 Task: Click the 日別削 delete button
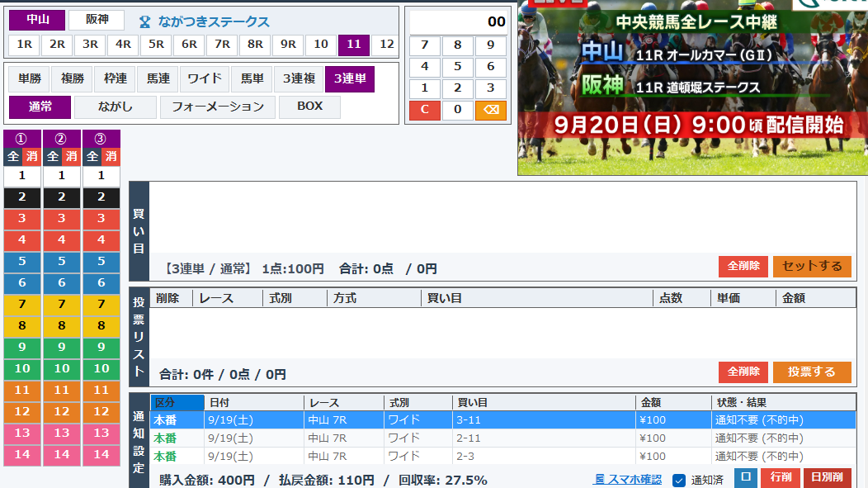(827, 477)
